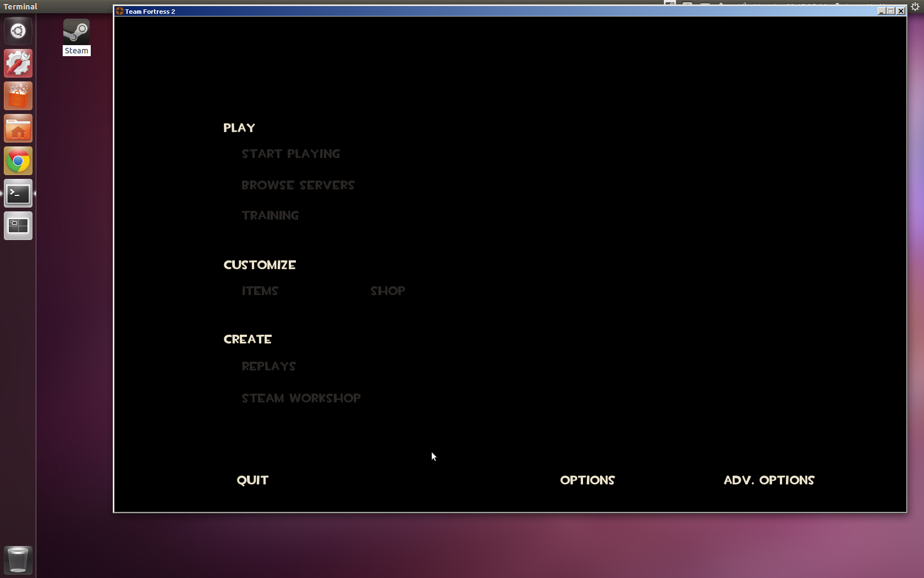Screen dimensions: 924x578
Task: Choose Browse Servers in TF2 menu
Action: point(298,186)
